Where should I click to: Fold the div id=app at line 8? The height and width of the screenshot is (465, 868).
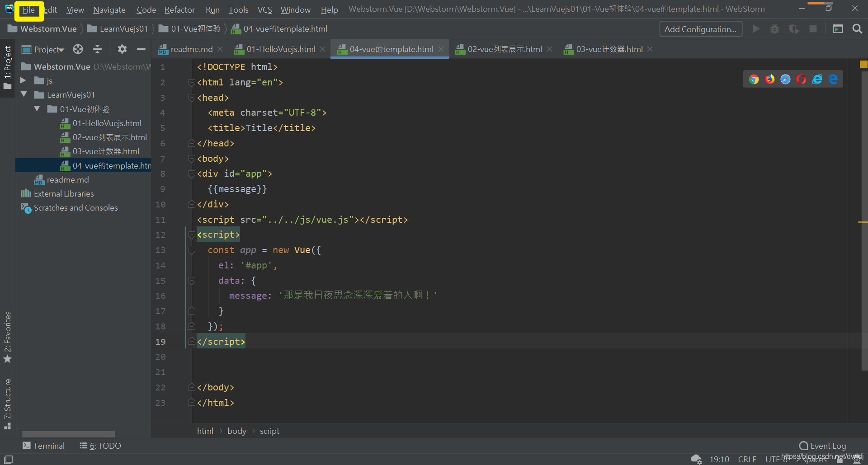pos(192,174)
